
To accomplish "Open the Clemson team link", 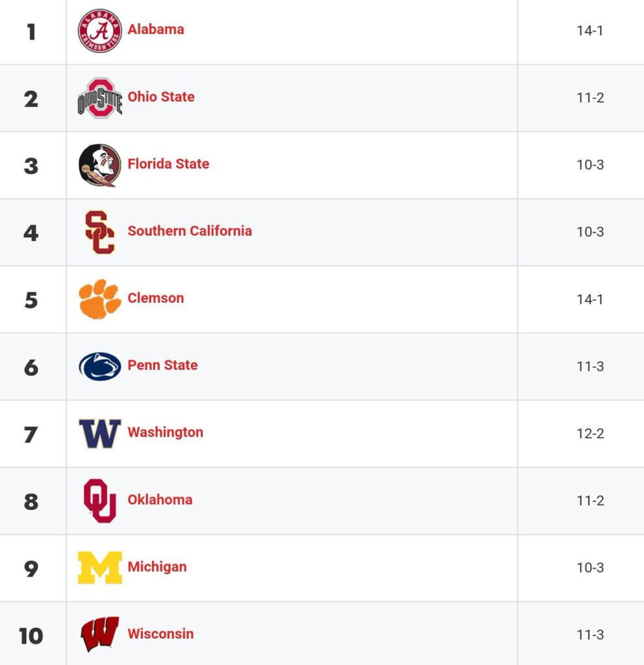I will 156,298.
